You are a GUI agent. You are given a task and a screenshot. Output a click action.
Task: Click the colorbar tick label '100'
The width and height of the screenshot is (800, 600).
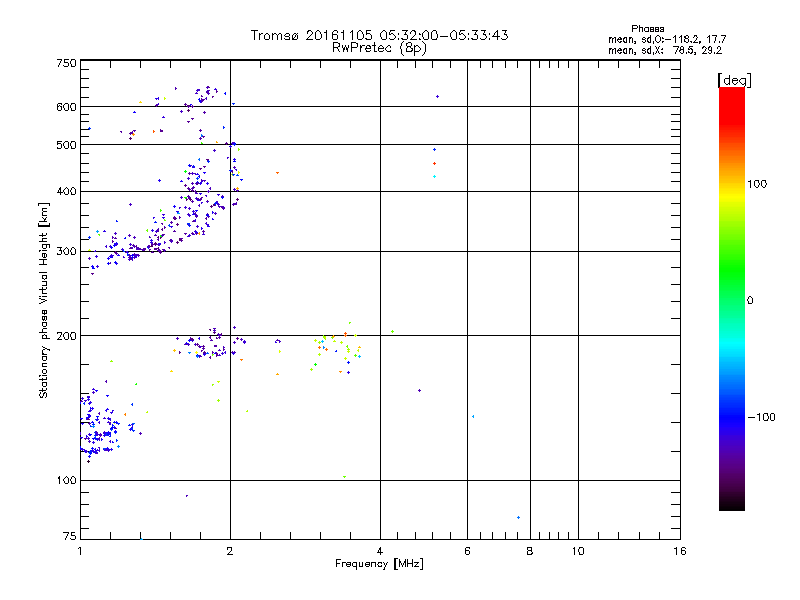click(757, 184)
